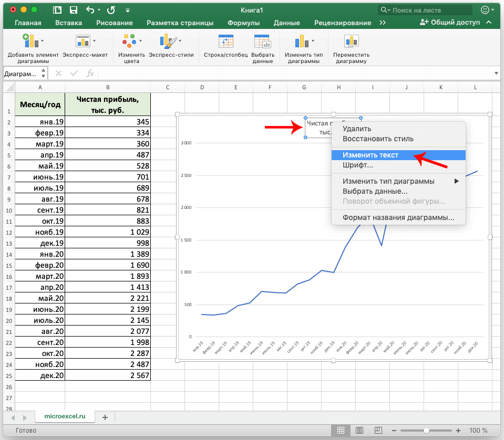The image size is (504, 440).
Task: Click the sidebar layout icon in title bar
Action: pyautogui.click(x=57, y=11)
